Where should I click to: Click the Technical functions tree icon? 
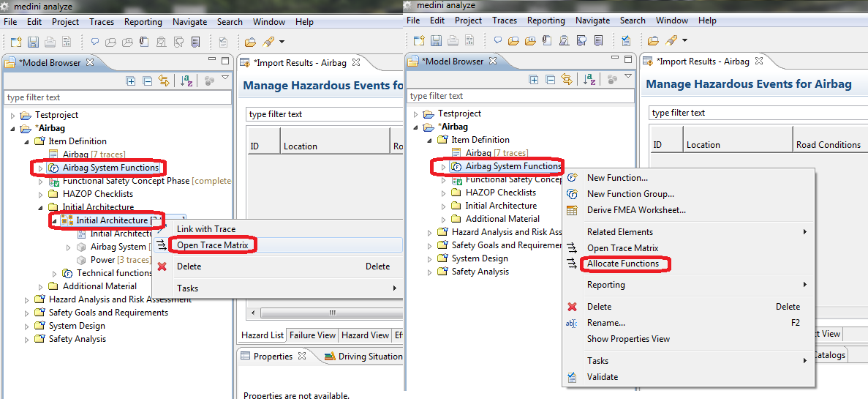pyautogui.click(x=68, y=273)
